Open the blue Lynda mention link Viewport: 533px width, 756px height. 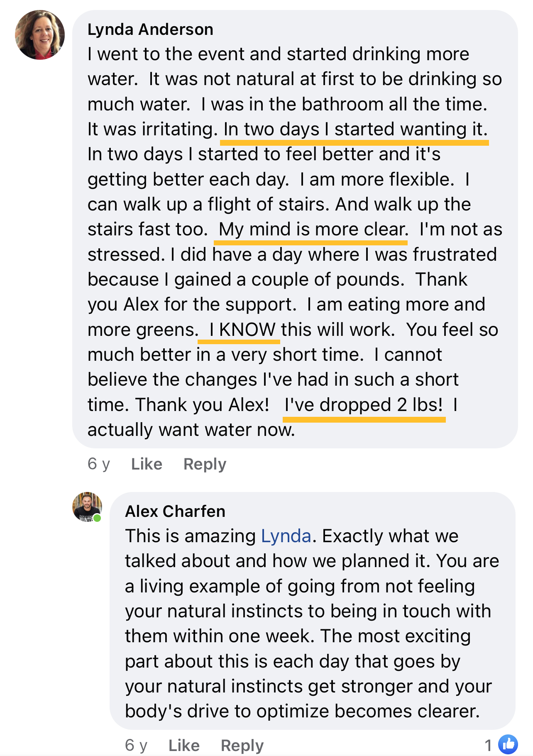click(x=286, y=536)
